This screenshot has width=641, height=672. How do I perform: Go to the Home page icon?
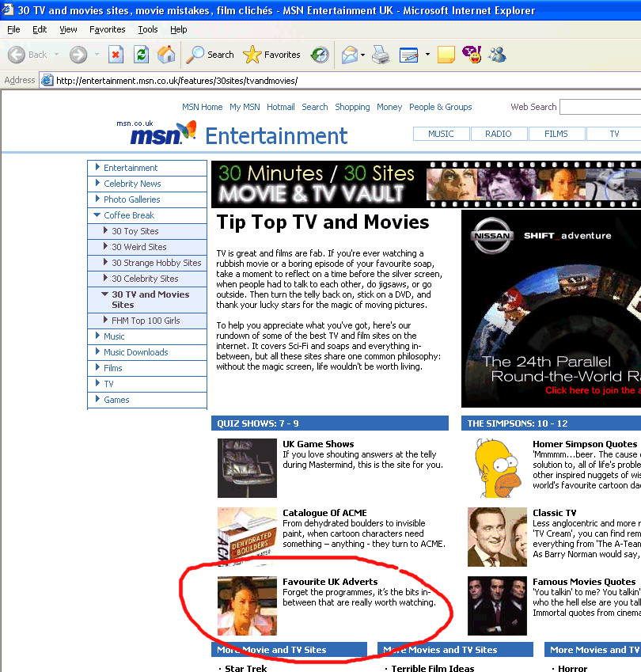point(166,55)
